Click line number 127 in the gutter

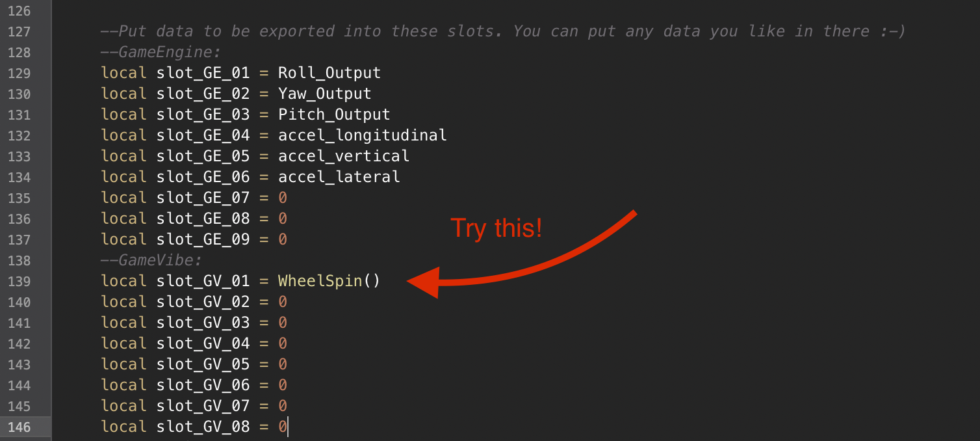click(19, 32)
